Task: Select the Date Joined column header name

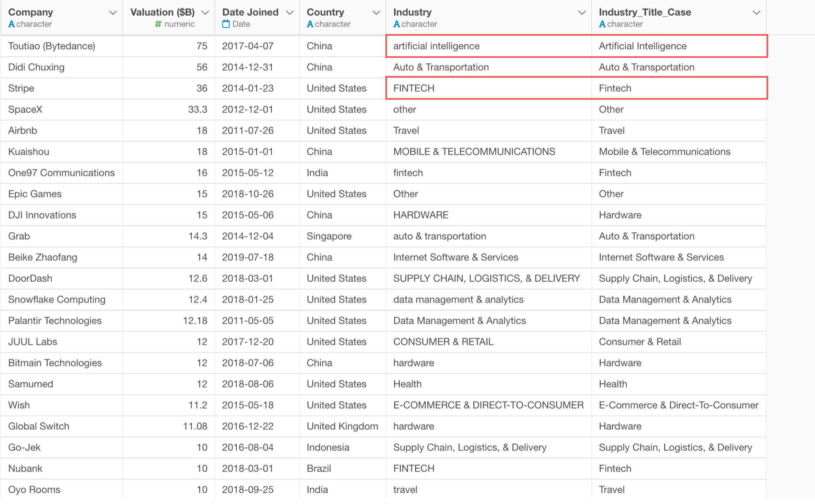Action: coord(250,12)
